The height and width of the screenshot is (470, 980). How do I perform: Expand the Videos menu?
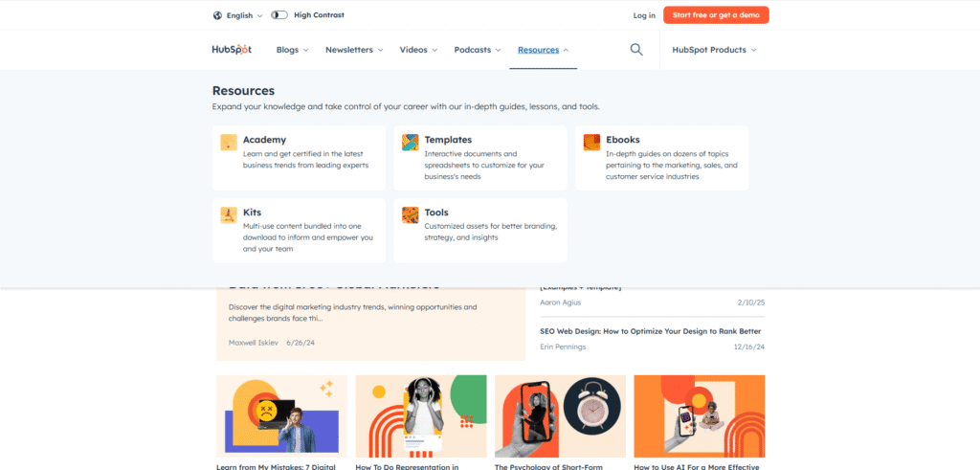click(x=419, y=50)
